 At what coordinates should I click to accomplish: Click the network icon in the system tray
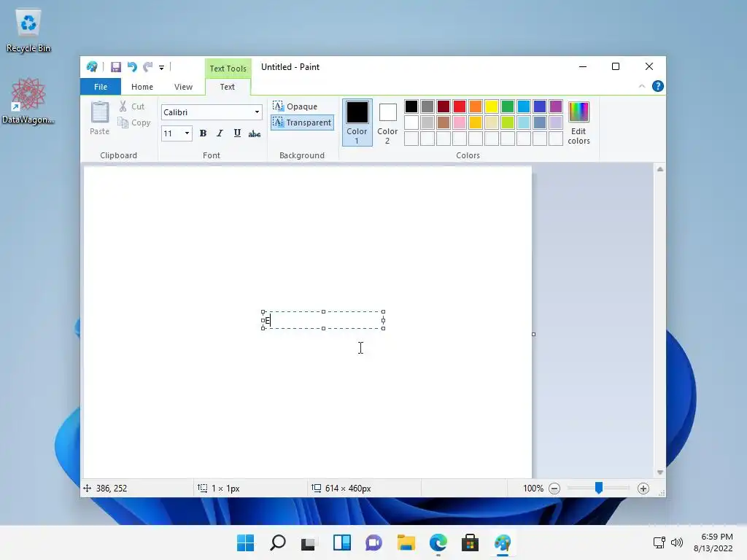pyautogui.click(x=659, y=542)
